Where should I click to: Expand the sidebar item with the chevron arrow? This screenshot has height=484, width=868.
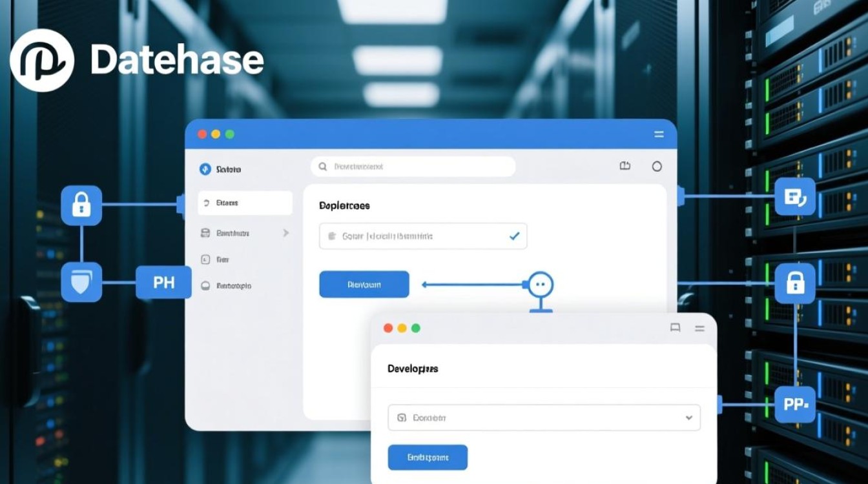click(285, 233)
